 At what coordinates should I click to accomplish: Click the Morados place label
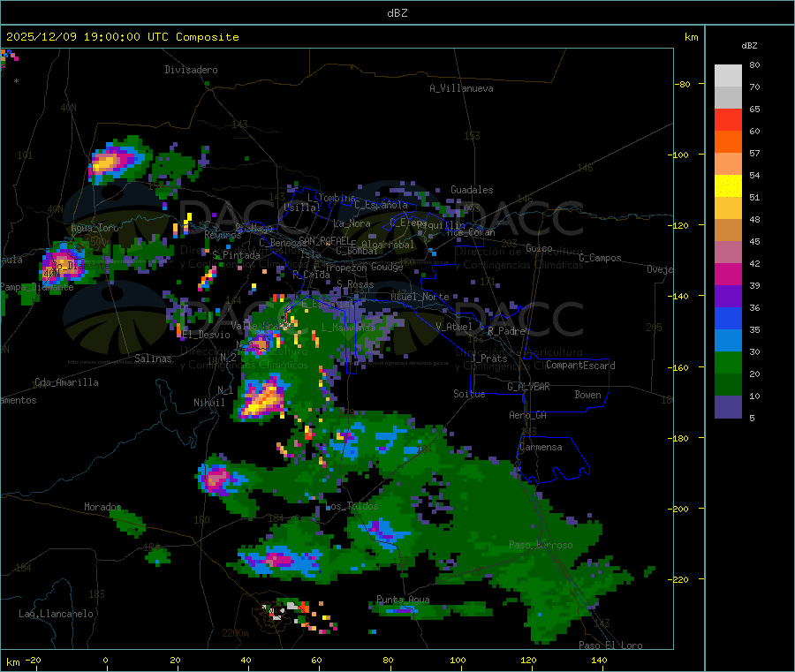click(102, 507)
